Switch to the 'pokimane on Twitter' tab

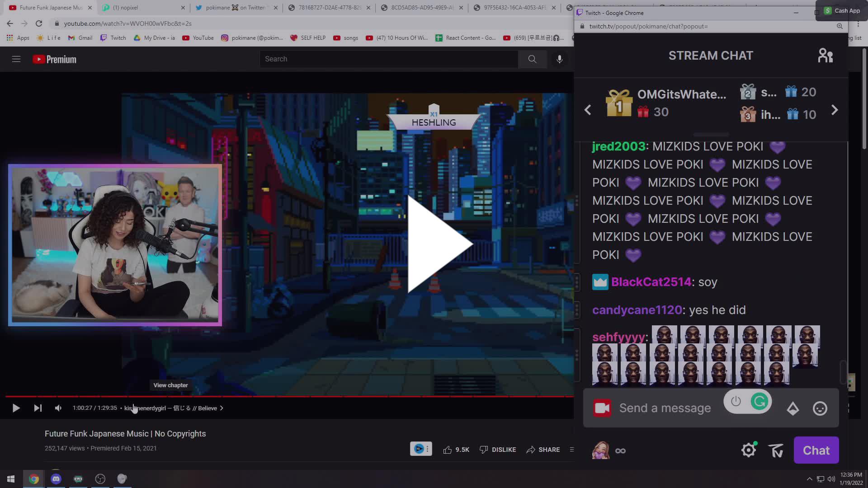coord(235,8)
